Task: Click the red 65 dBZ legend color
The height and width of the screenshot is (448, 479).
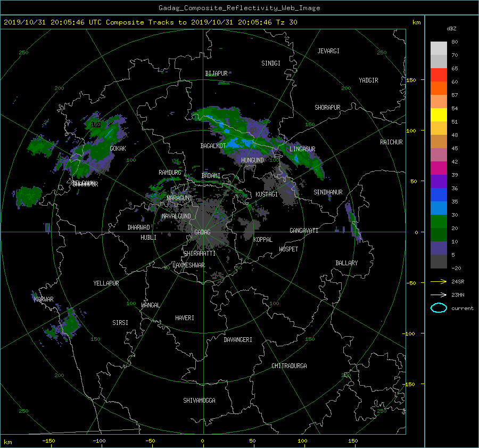Action: 439,75
